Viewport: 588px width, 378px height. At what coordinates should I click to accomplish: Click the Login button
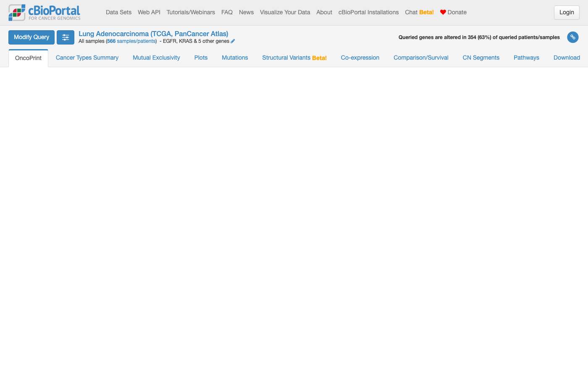coord(567,13)
